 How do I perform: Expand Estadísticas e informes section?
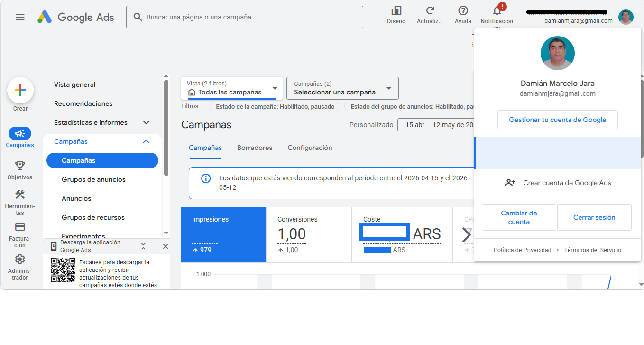click(x=146, y=122)
